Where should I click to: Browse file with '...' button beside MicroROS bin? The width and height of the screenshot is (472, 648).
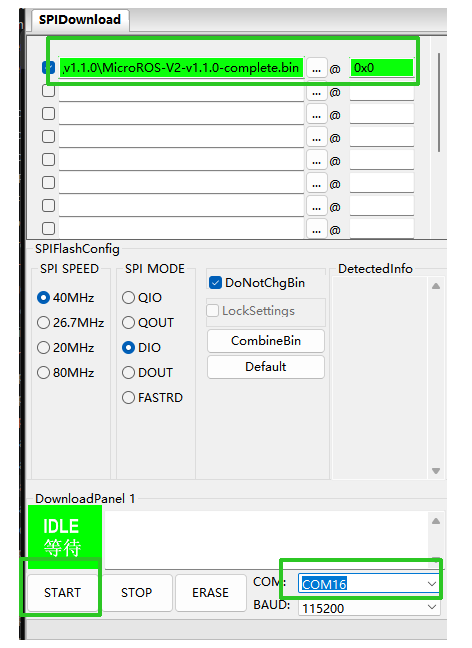tap(317, 68)
